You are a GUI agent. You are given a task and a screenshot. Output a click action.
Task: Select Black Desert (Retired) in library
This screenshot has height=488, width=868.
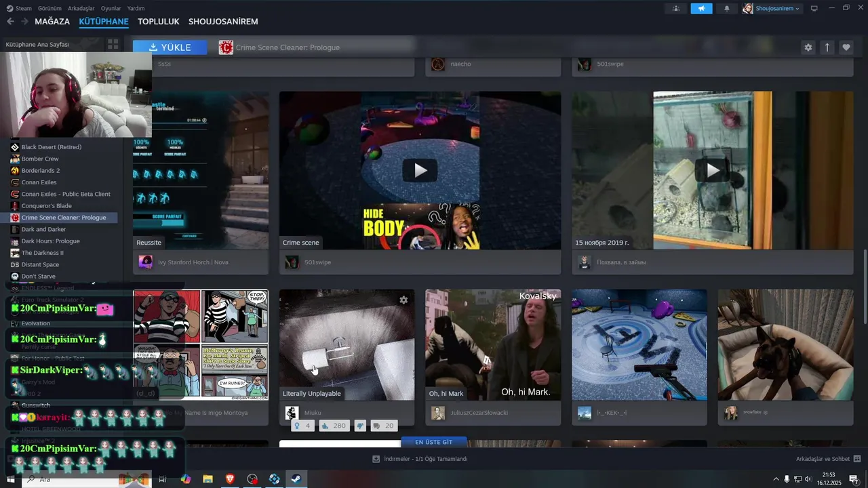[x=52, y=147]
